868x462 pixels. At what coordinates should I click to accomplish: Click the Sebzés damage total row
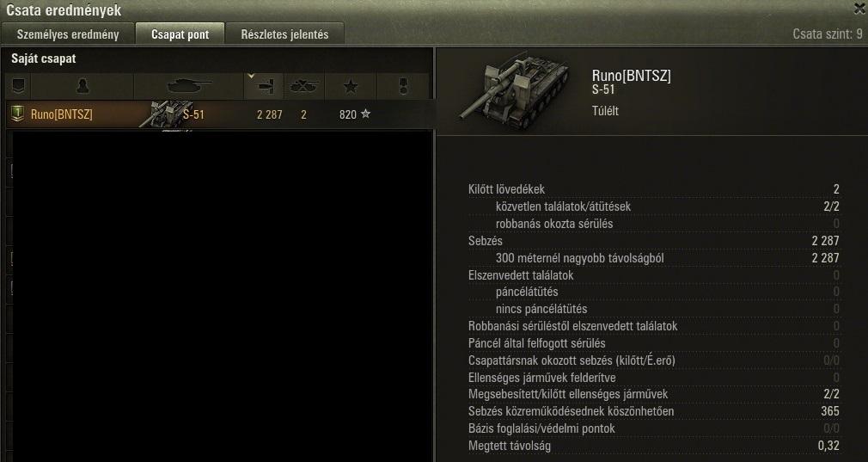click(654, 241)
